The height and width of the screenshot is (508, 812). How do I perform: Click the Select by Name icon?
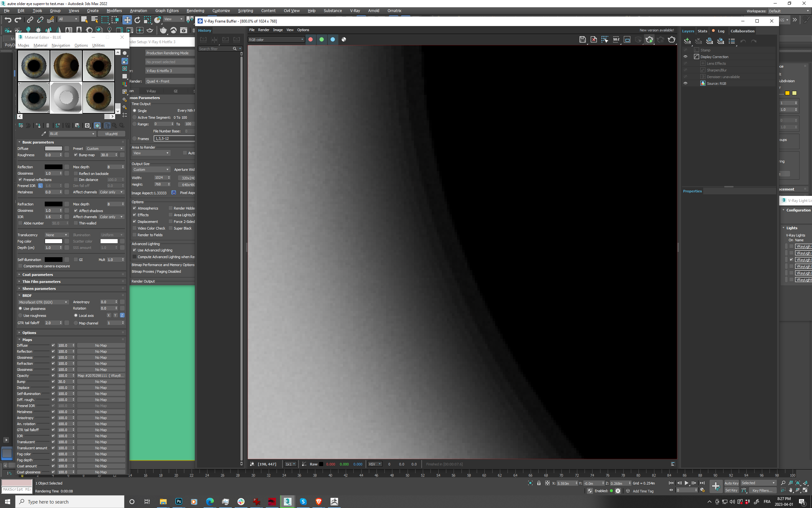[94, 20]
